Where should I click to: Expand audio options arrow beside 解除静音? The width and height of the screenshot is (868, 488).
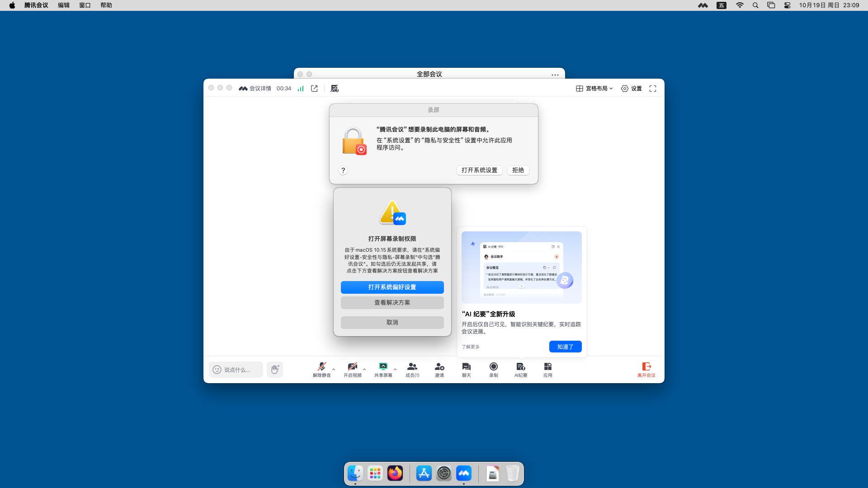pyautogui.click(x=334, y=369)
